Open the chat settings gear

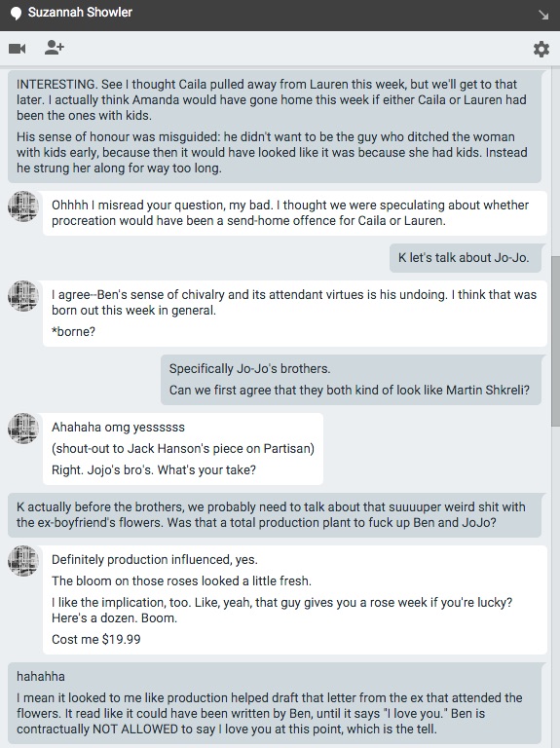coord(541,49)
